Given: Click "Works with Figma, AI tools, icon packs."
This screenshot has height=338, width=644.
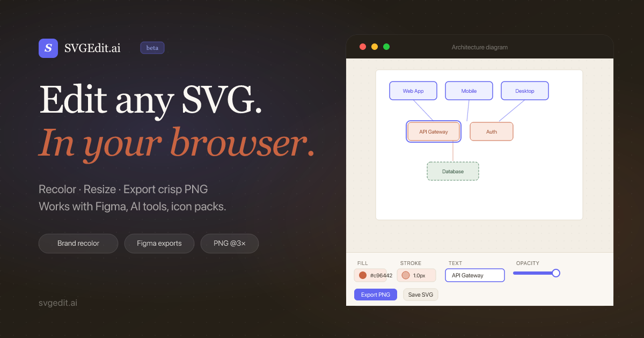Looking at the screenshot, I should [x=133, y=207].
